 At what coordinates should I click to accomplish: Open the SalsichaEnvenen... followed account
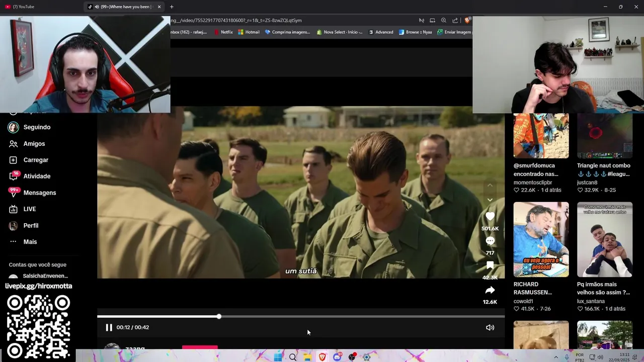coord(38,276)
